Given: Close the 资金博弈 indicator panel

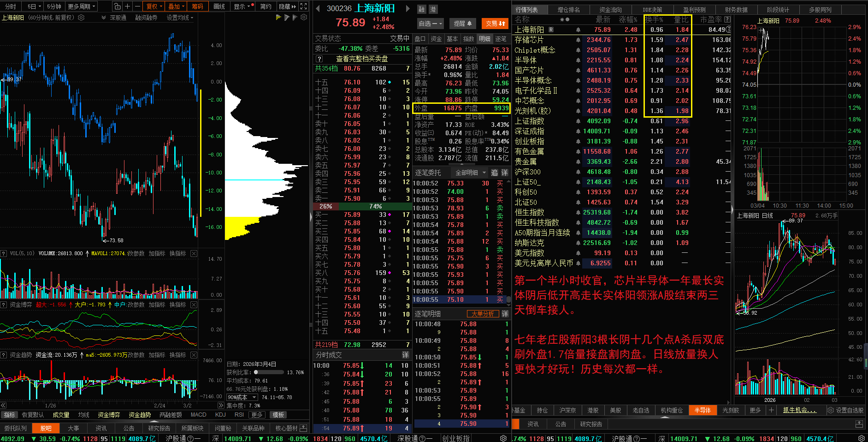Looking at the screenshot, I should pos(194,305).
